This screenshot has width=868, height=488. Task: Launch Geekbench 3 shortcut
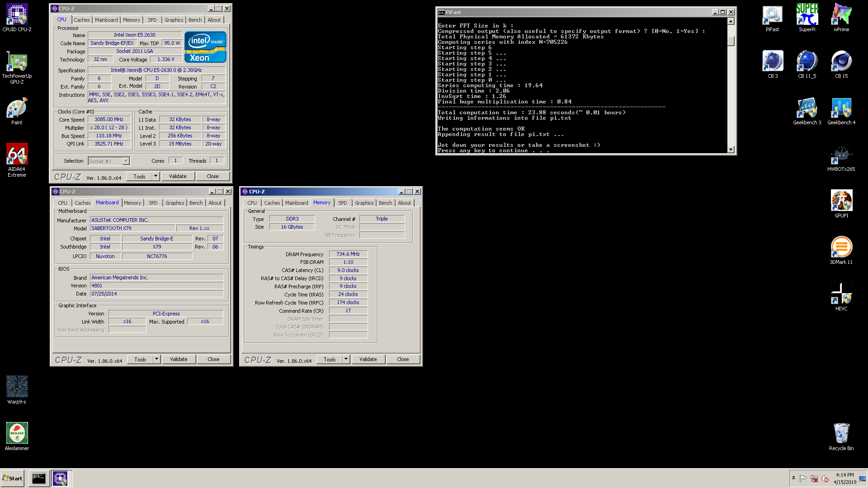pos(807,111)
